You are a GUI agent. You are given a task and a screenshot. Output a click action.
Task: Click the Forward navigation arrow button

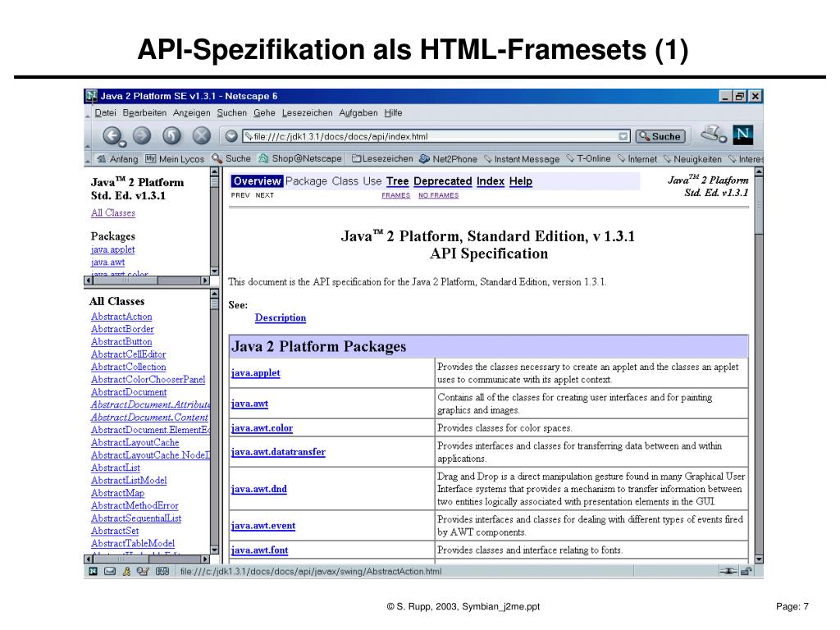click(142, 136)
